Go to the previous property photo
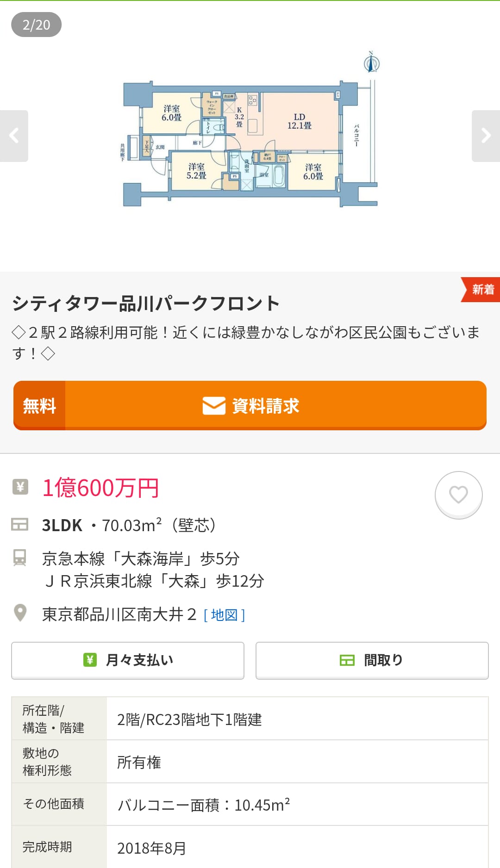Viewport: 500px width, 868px height. pos(14,136)
